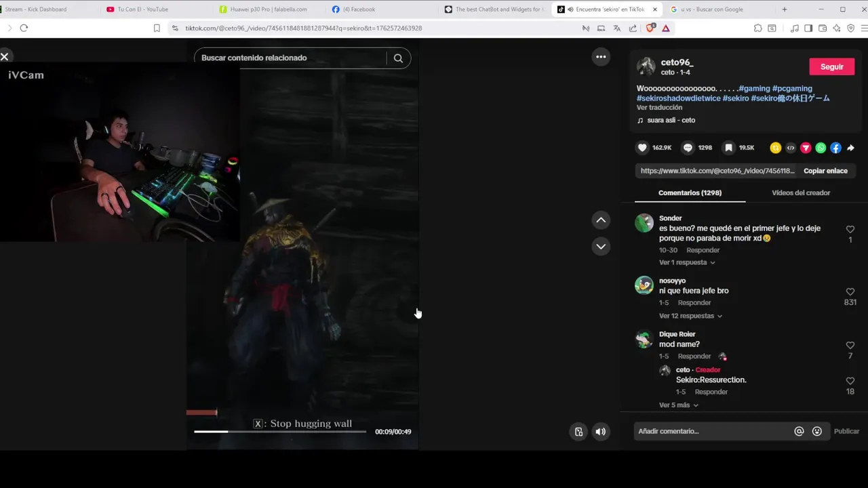The image size is (868, 488).
Task: Close the TikTok video viewer
Action: coord(5,57)
